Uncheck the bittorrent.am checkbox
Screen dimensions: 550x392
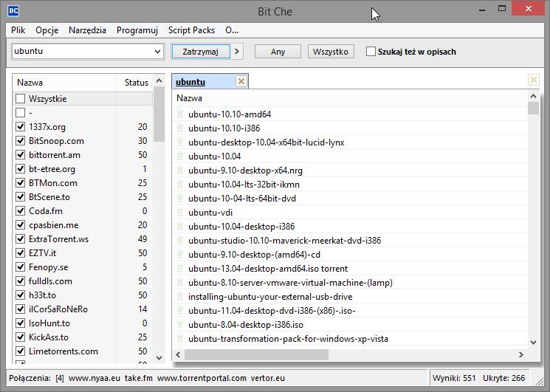coord(21,154)
